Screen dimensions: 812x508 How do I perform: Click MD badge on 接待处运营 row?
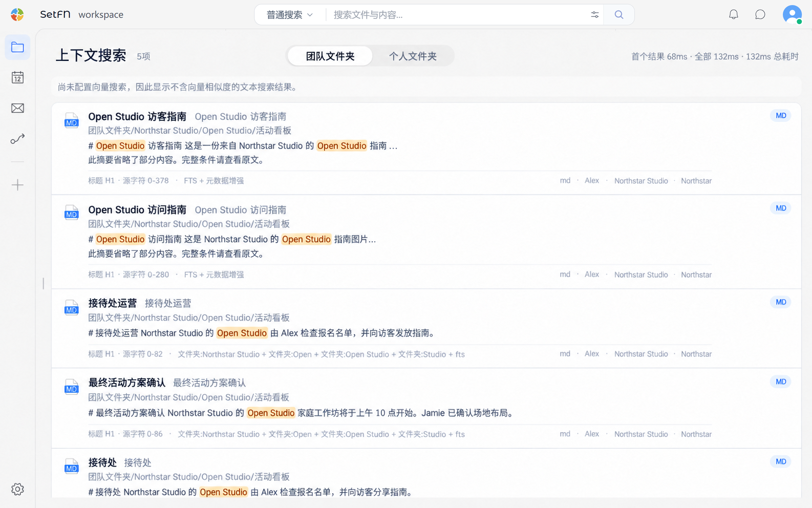click(x=781, y=302)
